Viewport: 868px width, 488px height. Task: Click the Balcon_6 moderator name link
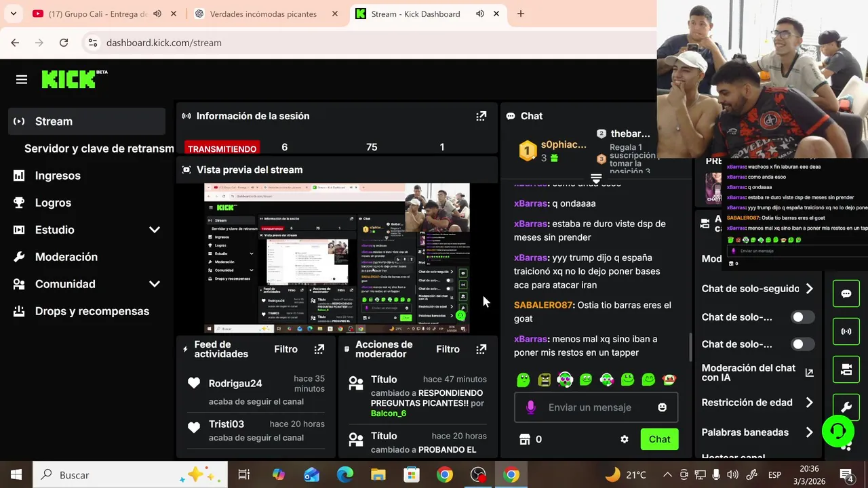389,413
